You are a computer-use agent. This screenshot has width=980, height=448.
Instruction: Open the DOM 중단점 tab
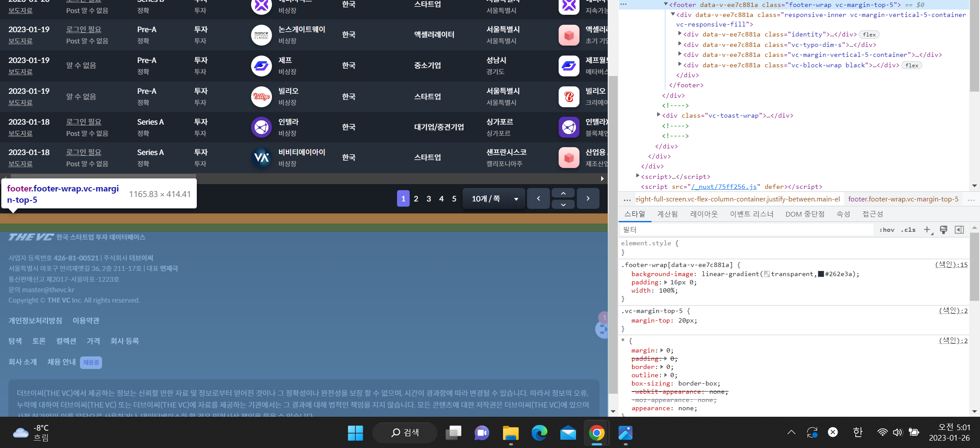[805, 214]
